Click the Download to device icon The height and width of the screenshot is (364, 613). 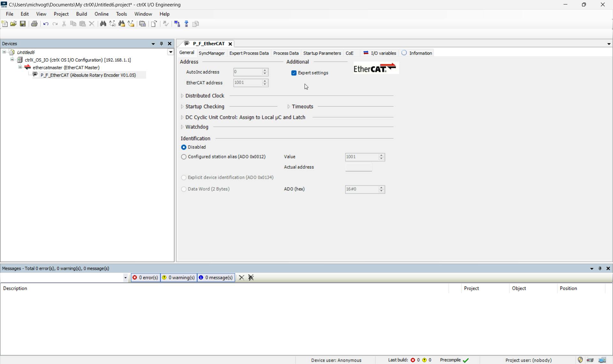pyautogui.click(x=186, y=24)
